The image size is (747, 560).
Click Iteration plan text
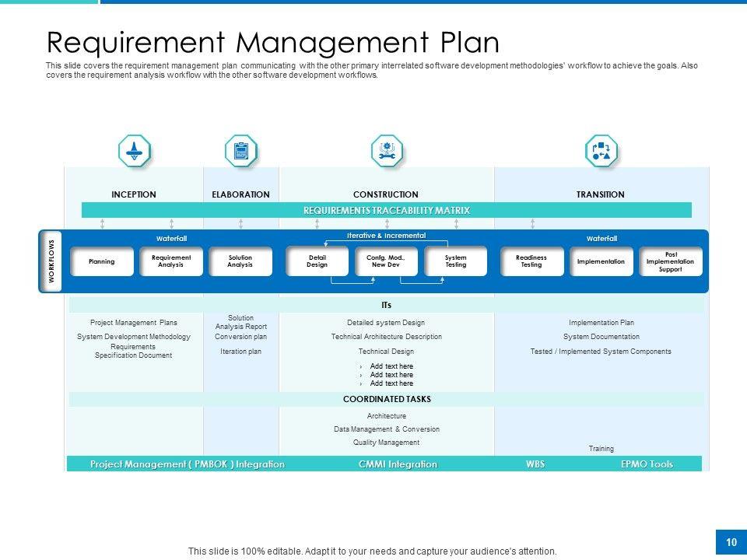pos(241,352)
